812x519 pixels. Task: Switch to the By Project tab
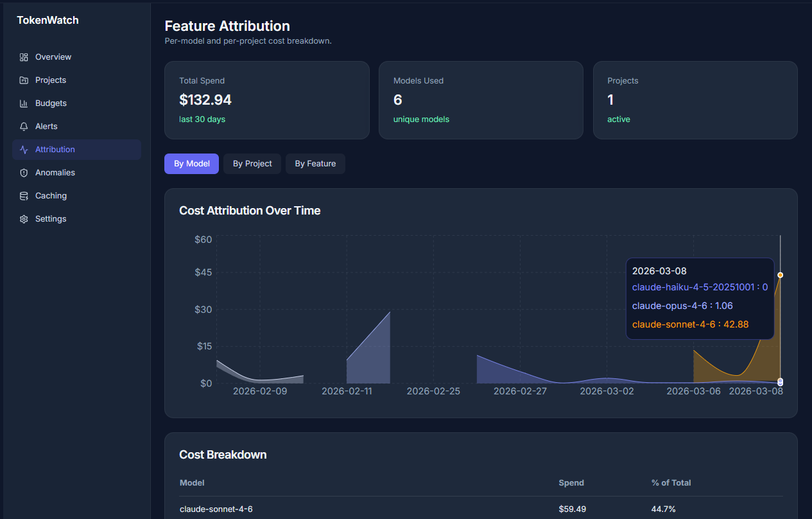pyautogui.click(x=252, y=163)
